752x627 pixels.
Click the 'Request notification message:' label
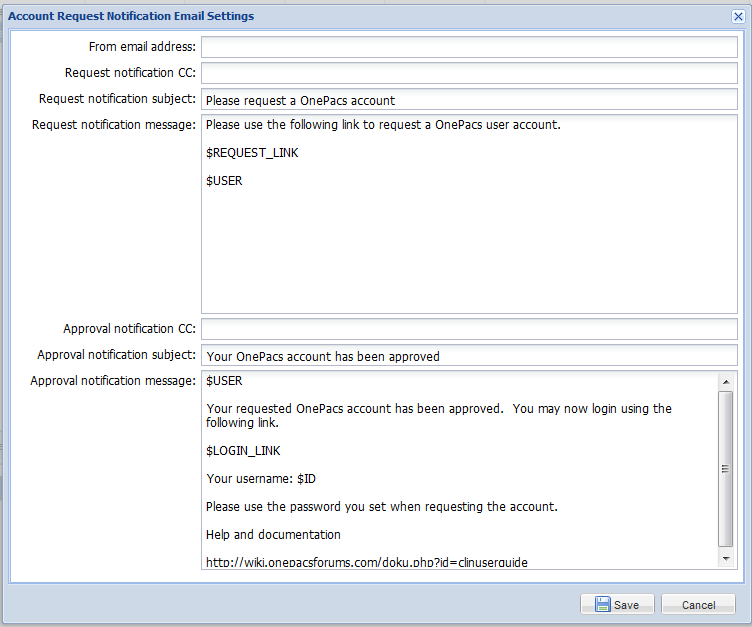[114, 125]
